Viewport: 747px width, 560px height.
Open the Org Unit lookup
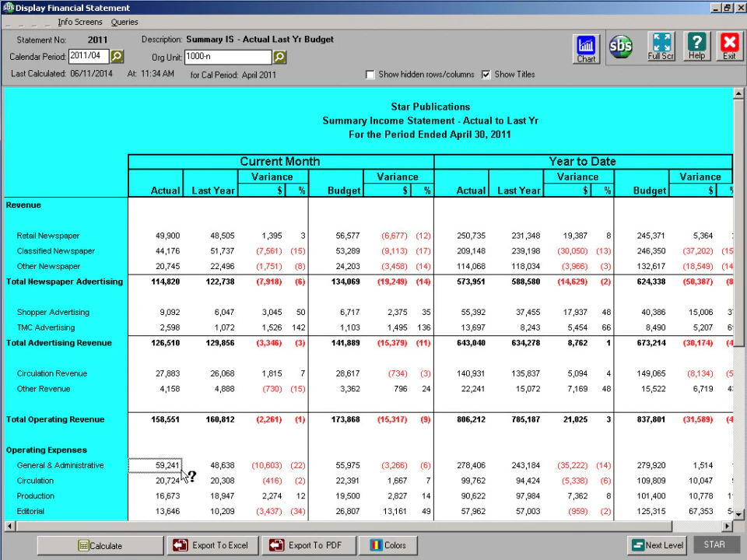point(279,56)
